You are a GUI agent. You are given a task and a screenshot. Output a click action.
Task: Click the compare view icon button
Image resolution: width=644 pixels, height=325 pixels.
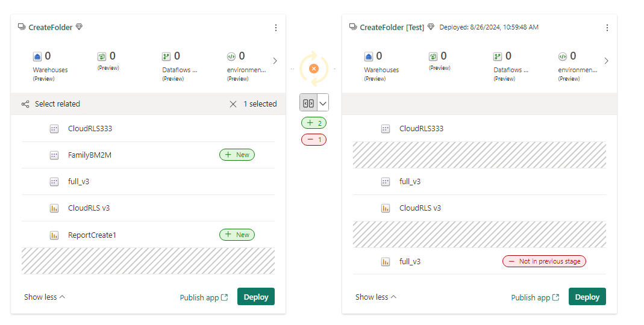point(308,103)
